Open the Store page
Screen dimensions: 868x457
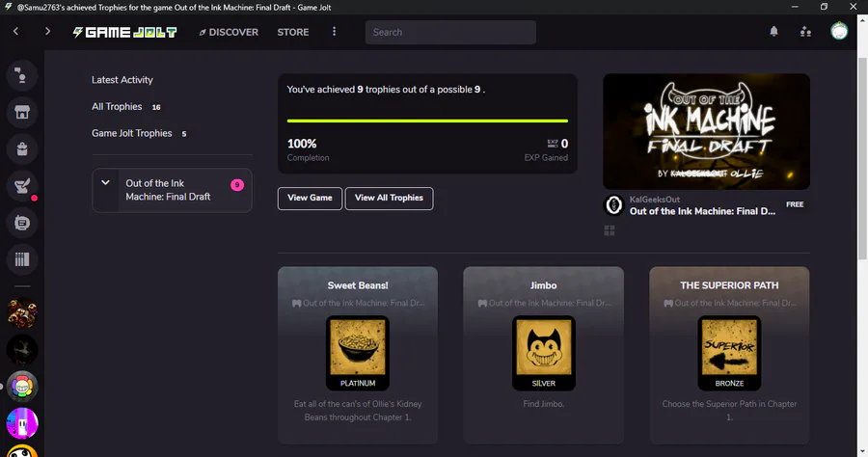tap(293, 32)
